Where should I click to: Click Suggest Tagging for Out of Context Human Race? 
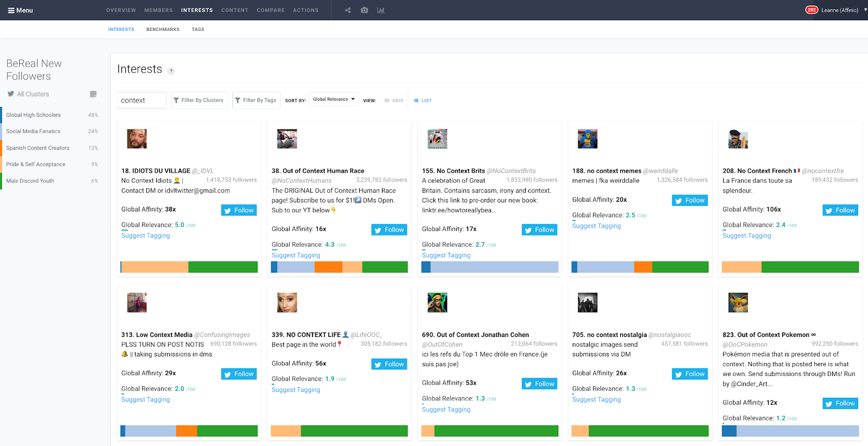tap(296, 256)
